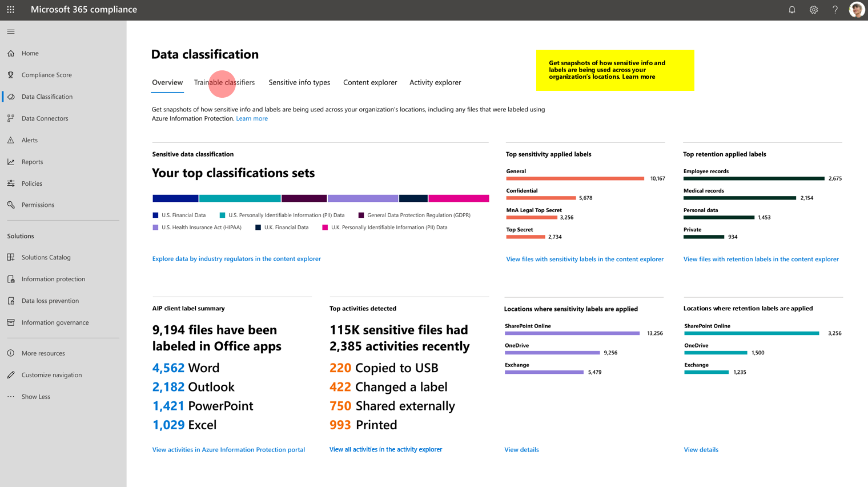The height and width of the screenshot is (487, 868).
Task: Click the Learn more link under Data classification
Action: 252,118
